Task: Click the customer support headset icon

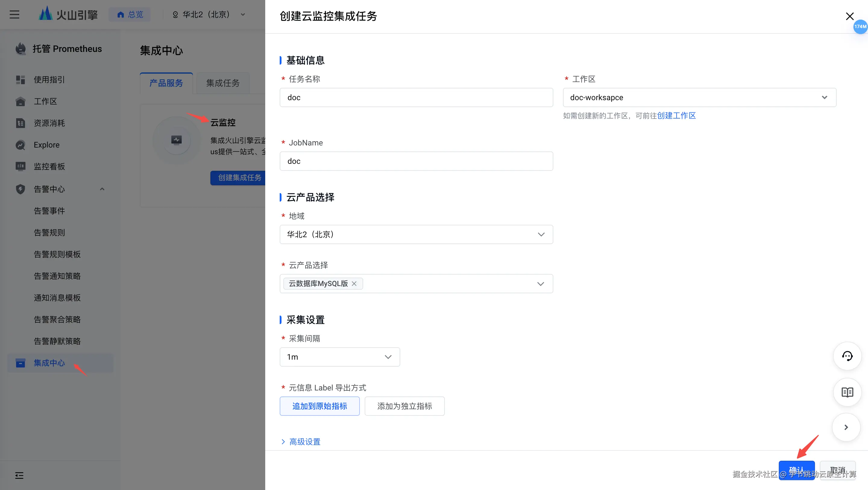Action: (847, 356)
